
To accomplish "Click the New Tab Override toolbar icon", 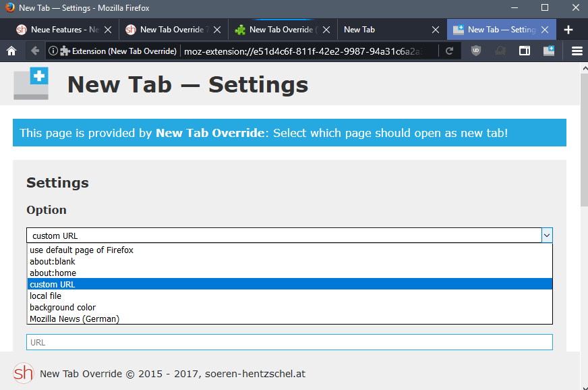I will pos(549,51).
